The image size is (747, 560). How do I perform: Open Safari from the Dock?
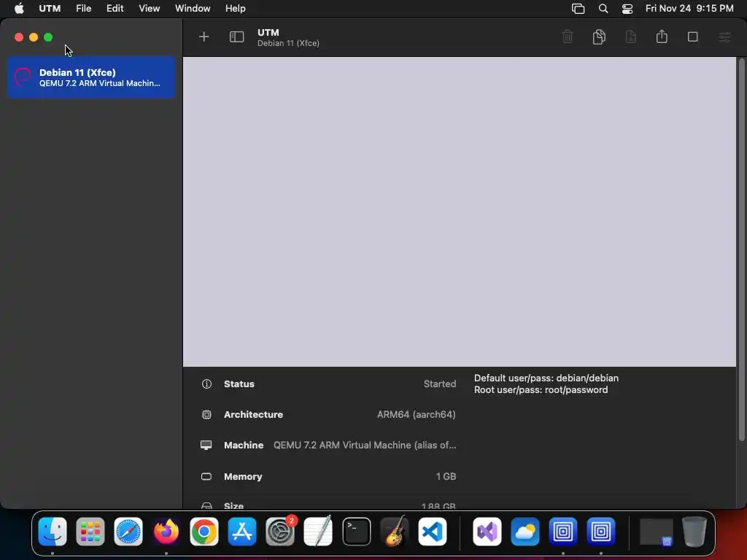(x=128, y=532)
